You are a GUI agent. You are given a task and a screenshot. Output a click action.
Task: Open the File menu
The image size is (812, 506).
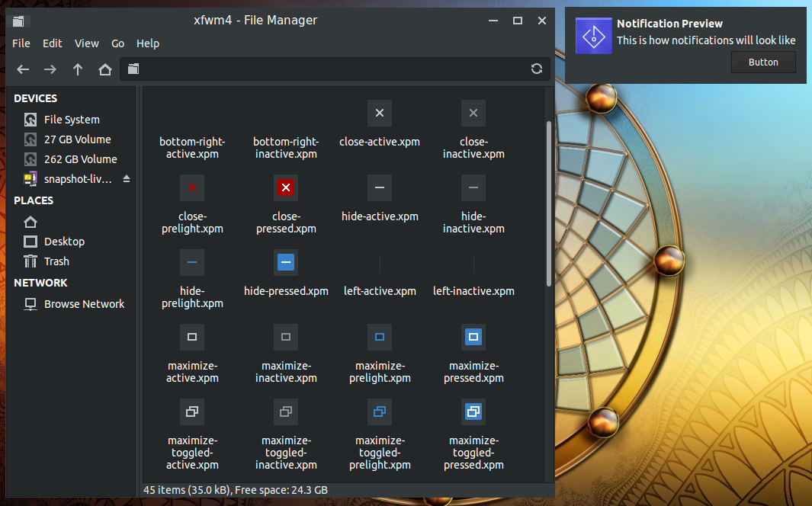click(21, 43)
